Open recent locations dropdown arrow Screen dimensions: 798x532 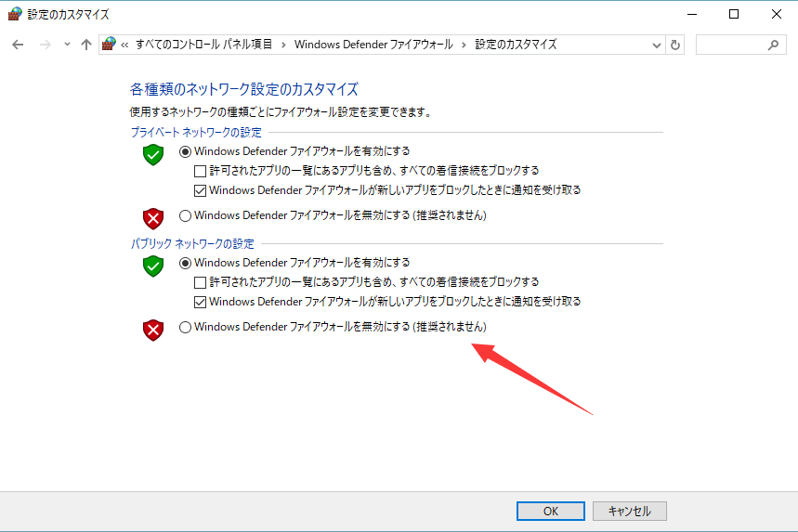click(x=67, y=45)
